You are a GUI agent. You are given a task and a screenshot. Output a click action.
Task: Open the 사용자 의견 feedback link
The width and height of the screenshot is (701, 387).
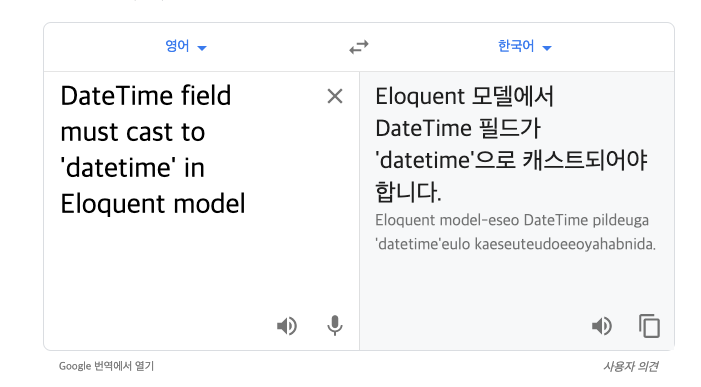click(630, 366)
